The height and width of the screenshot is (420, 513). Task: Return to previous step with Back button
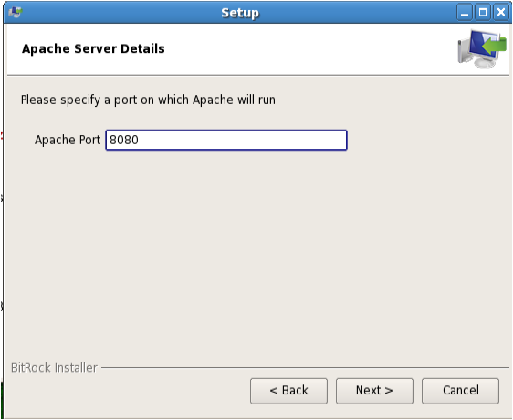click(288, 391)
